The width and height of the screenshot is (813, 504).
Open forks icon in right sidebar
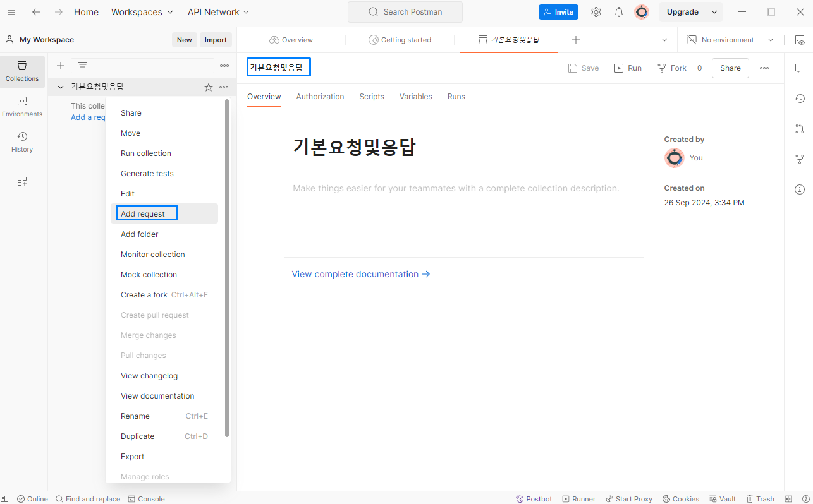click(800, 159)
